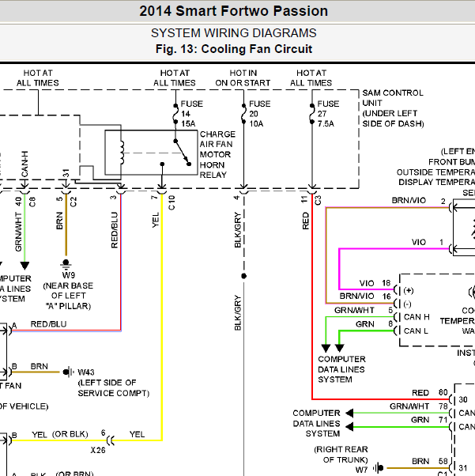Click "COMPUTER DATA LINES SYSTEM" below green down-arrows
475x476 pixels.
[x=341, y=369]
